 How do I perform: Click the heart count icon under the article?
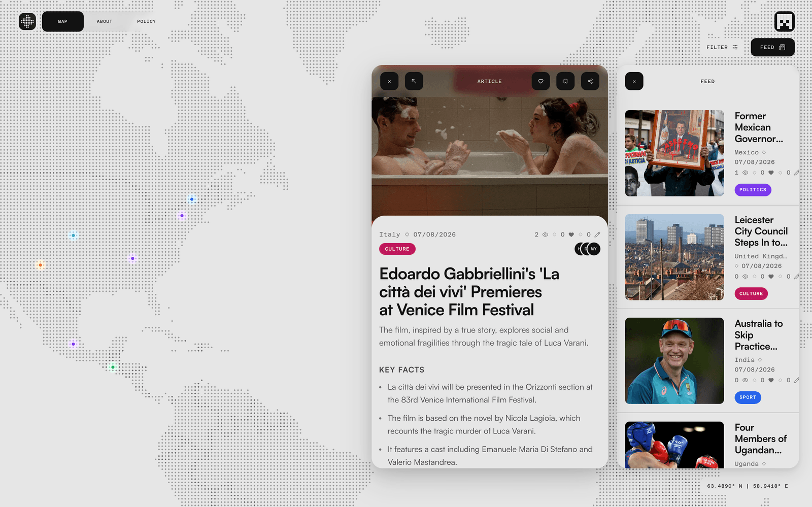(x=571, y=234)
